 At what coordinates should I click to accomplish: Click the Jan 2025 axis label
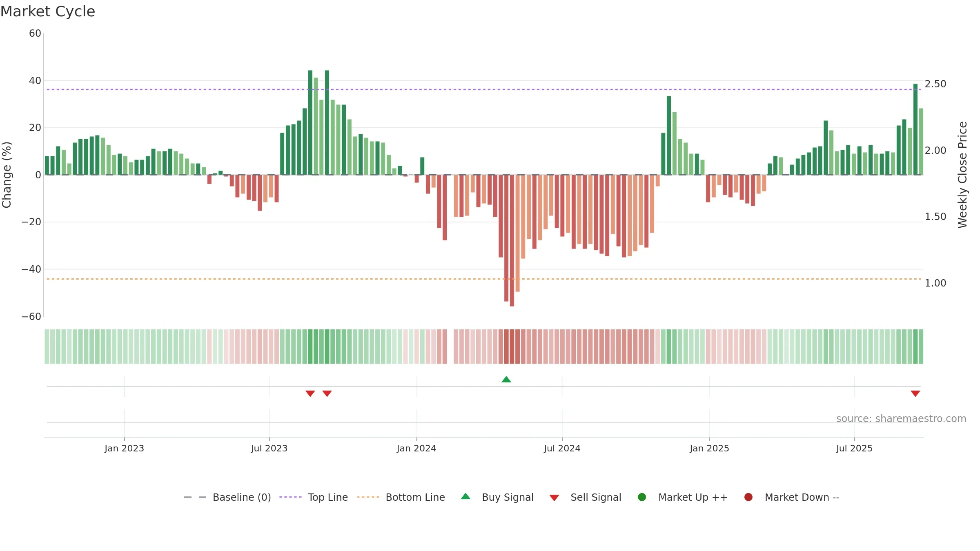pos(709,448)
